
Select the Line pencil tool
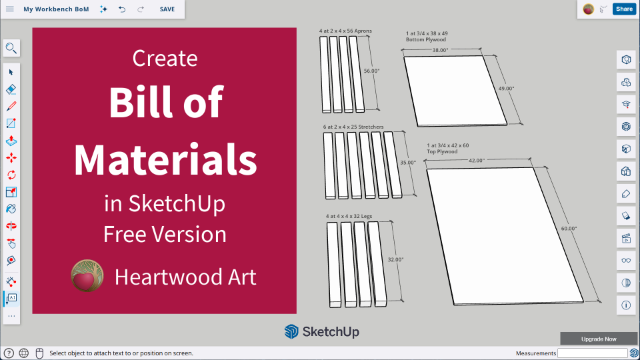pos(11,107)
